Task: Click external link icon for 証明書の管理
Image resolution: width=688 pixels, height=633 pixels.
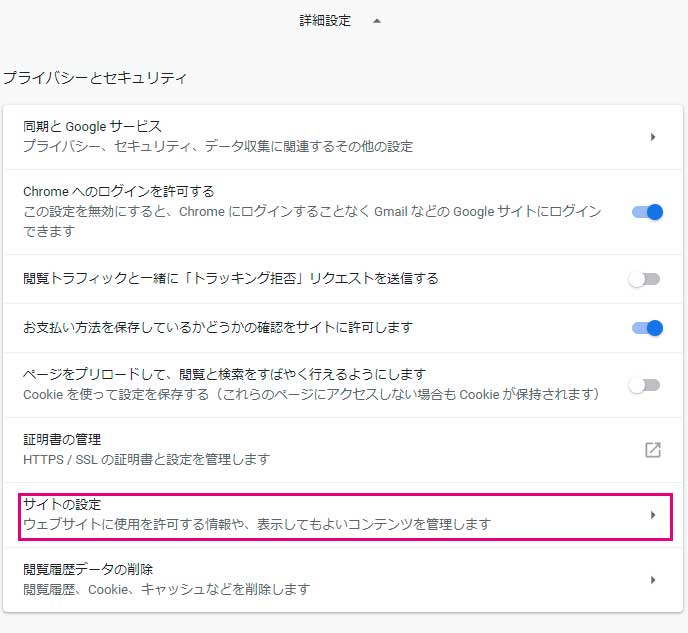Action: click(652, 450)
